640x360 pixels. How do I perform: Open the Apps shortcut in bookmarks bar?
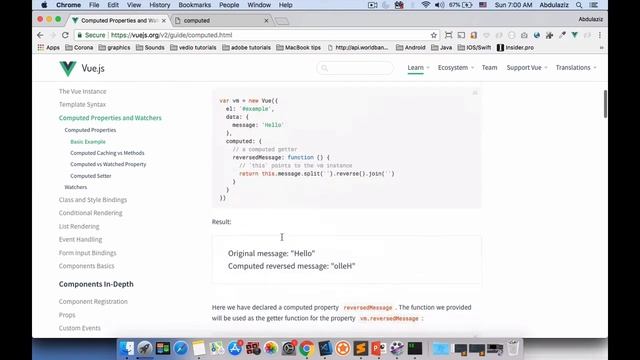(x=48, y=48)
